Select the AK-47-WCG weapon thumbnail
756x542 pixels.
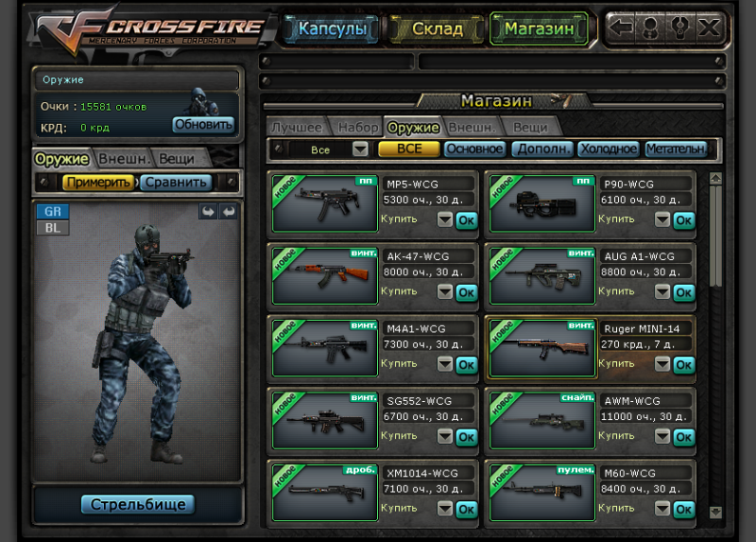325,276
